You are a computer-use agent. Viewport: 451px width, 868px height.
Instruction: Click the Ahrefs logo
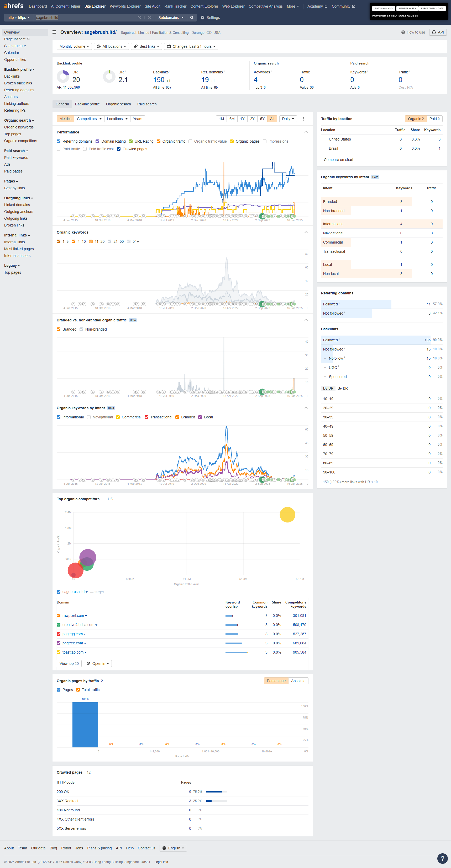pyautogui.click(x=14, y=6)
